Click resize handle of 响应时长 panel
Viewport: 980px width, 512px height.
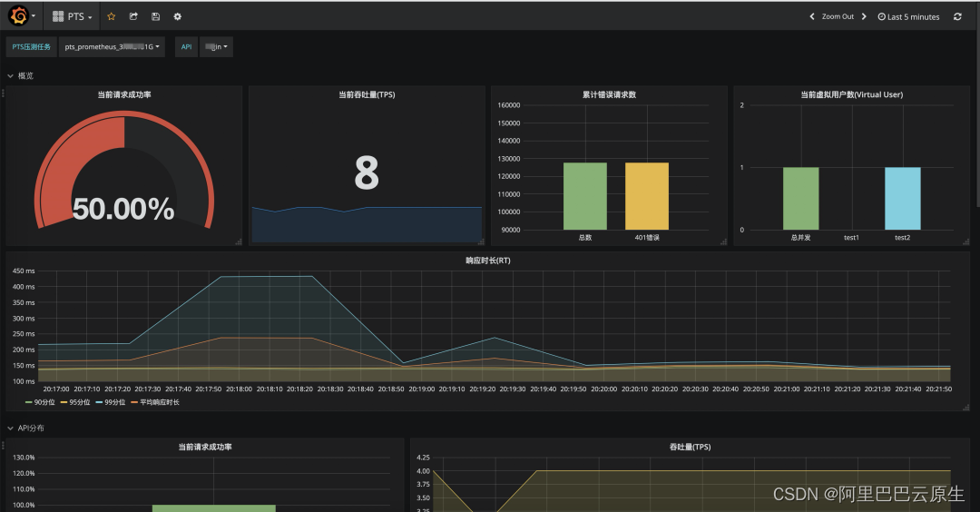point(965,407)
